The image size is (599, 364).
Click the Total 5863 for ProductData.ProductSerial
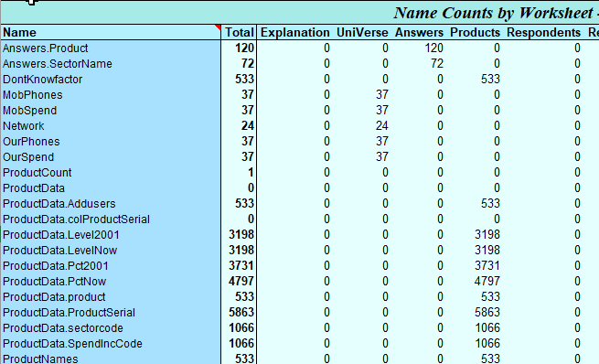[x=241, y=313]
